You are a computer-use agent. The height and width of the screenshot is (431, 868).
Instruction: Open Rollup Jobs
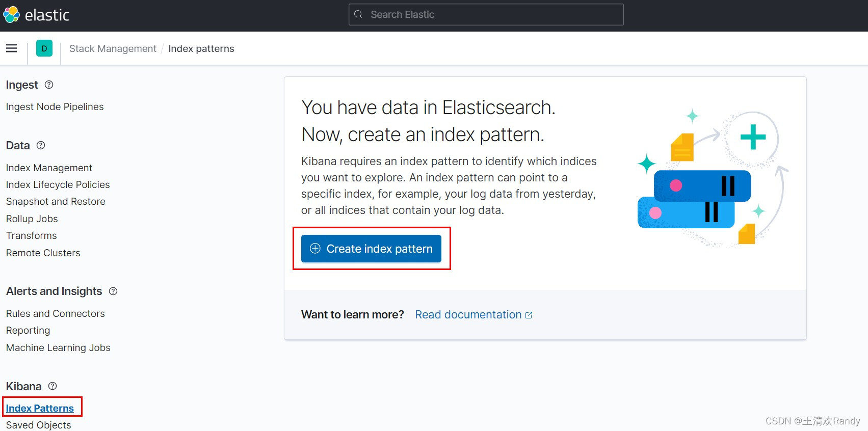[x=32, y=219]
